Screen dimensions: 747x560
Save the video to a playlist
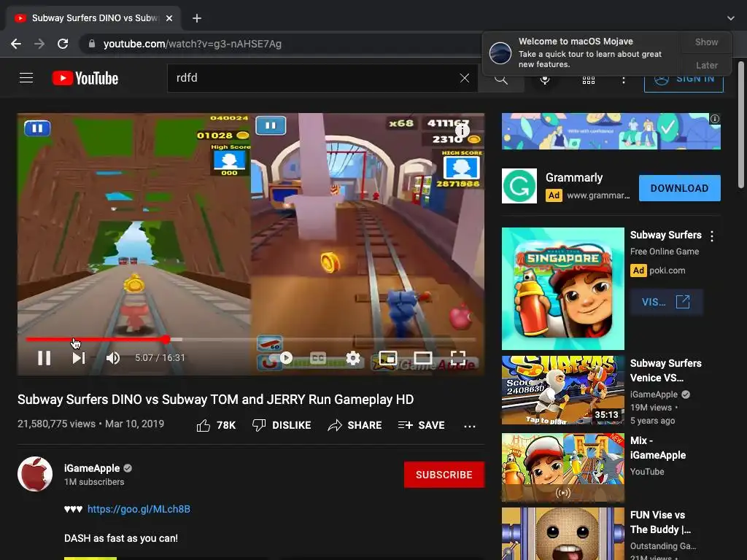[x=422, y=425]
